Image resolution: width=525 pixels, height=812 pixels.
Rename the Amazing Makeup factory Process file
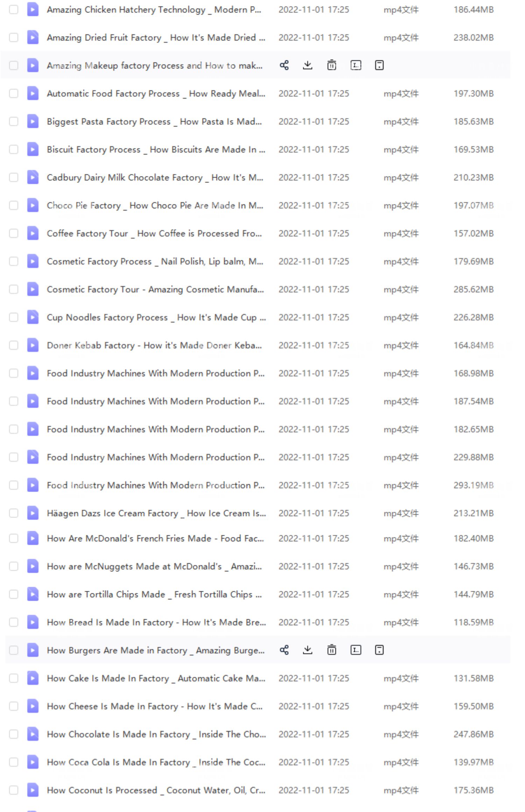pos(356,65)
